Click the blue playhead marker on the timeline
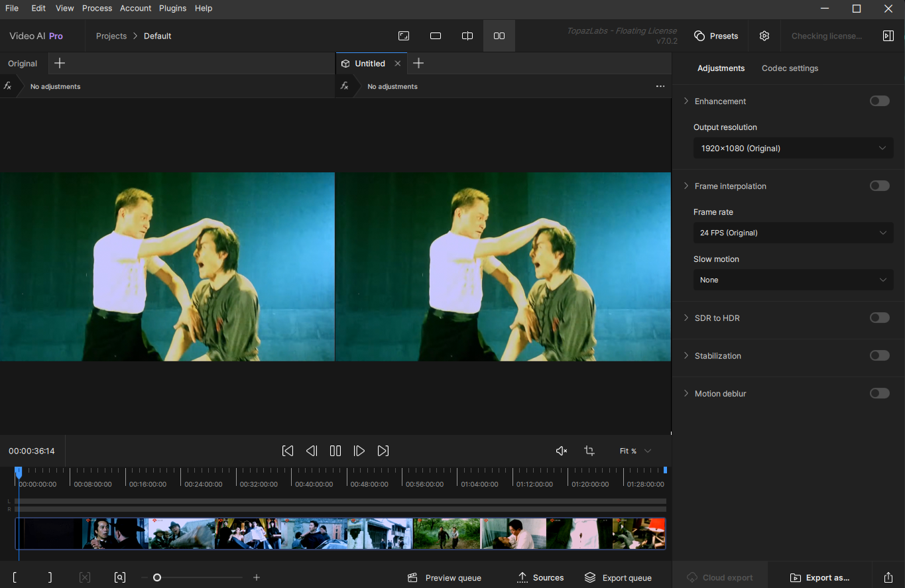 (19, 472)
